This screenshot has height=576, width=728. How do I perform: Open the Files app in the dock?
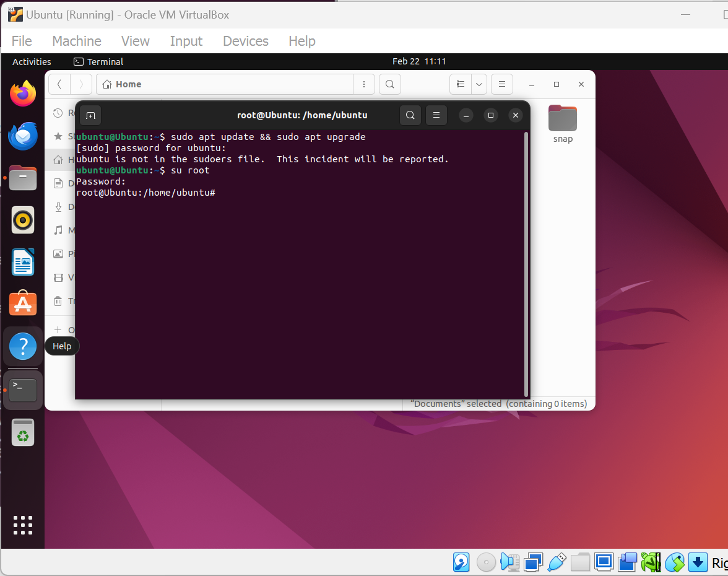click(23, 178)
